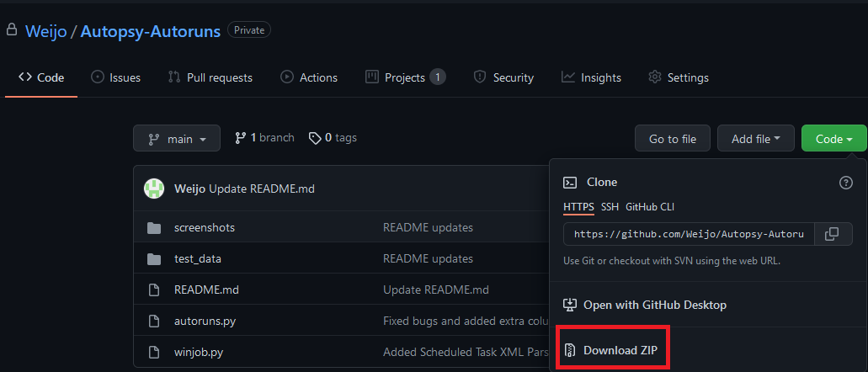Screen dimensions: 868x372
Task: Open the README updates commit for test_data
Action: [428, 258]
